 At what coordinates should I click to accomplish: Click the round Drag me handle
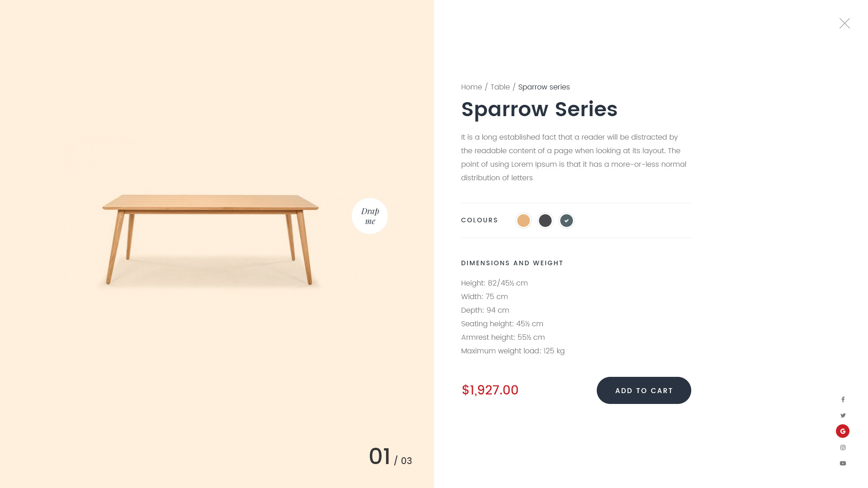(x=370, y=216)
